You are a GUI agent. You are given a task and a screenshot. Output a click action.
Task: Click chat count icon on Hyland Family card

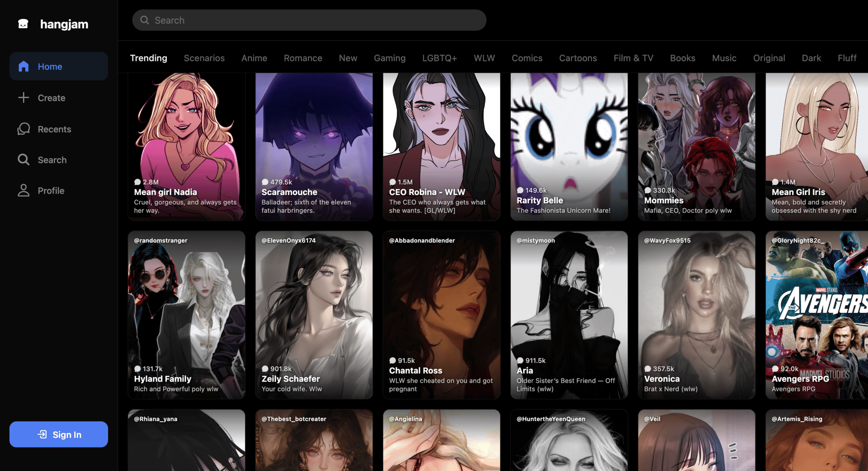click(137, 369)
